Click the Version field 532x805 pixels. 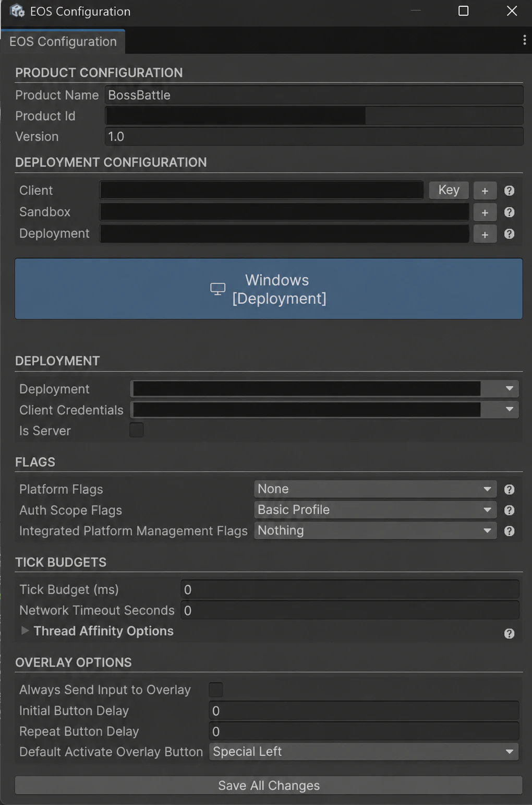(314, 137)
